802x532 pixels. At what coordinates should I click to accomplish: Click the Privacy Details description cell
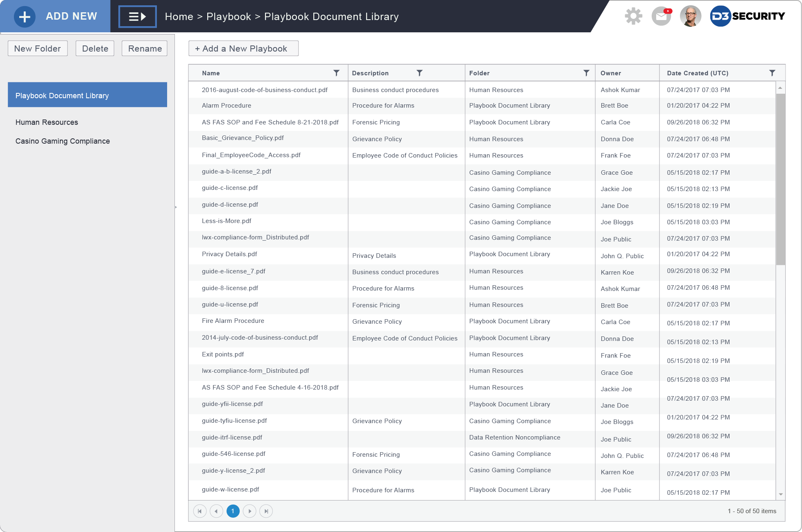click(374, 256)
